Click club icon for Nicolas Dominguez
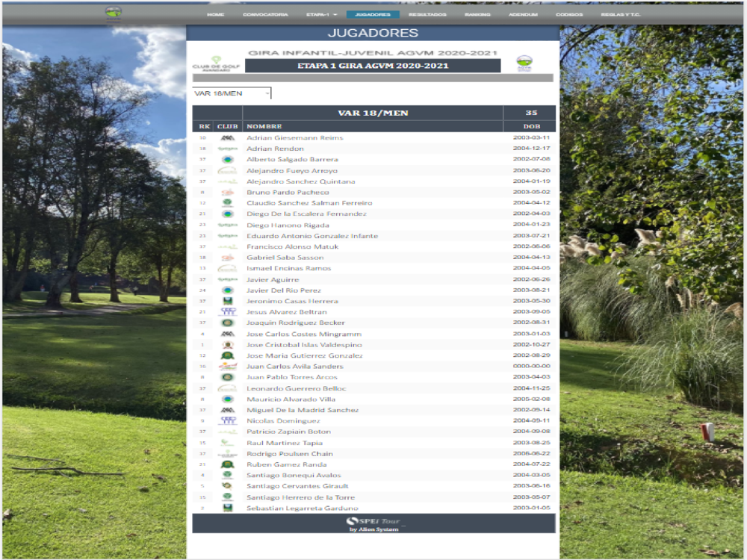The height and width of the screenshot is (560, 747). 228,421
